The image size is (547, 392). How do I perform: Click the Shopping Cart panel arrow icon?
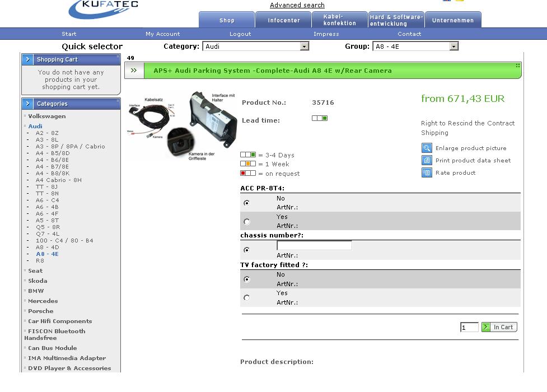point(28,59)
